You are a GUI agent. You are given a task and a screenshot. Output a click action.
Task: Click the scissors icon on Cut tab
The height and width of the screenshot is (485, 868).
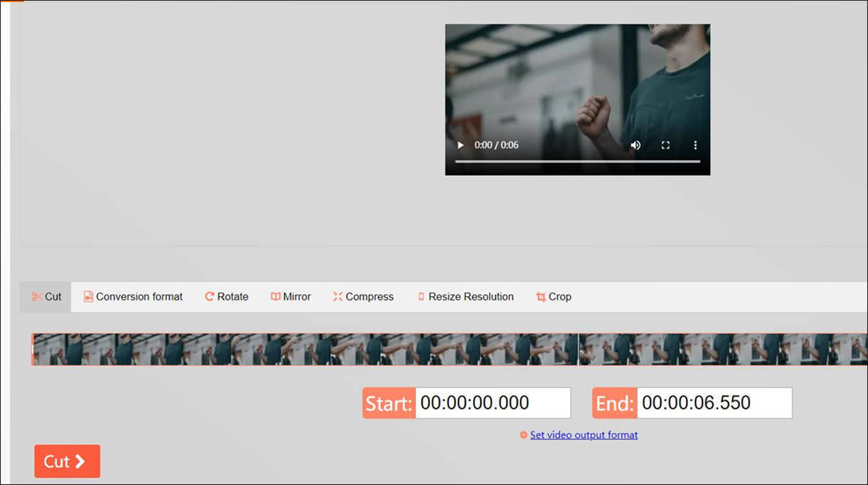37,297
